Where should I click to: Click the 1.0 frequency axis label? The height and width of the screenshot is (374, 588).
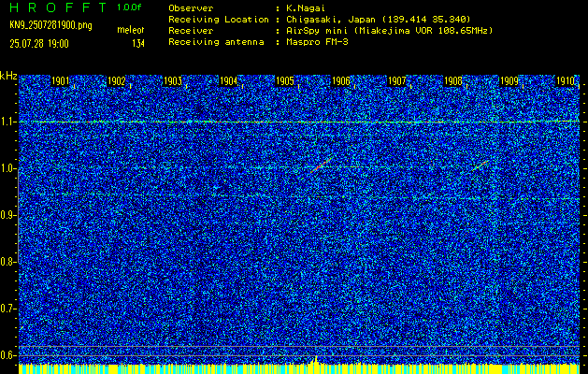(7, 169)
